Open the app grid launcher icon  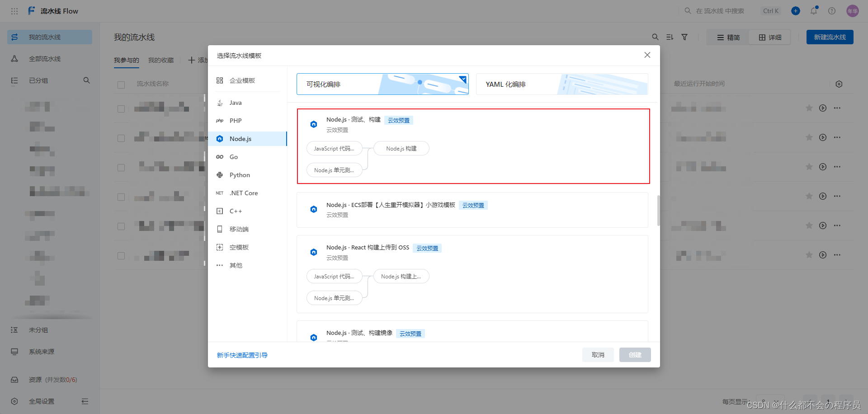pos(14,11)
